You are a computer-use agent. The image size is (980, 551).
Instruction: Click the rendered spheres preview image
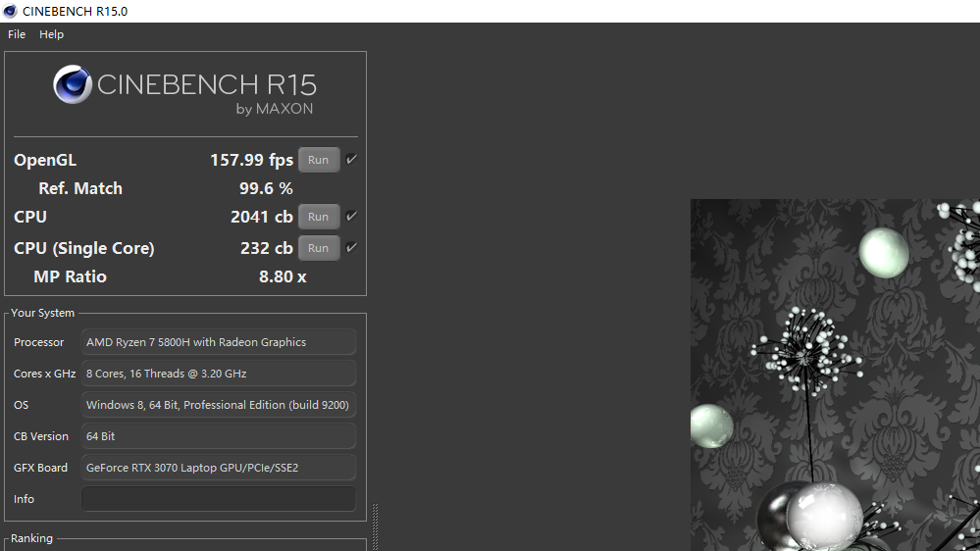click(834, 375)
